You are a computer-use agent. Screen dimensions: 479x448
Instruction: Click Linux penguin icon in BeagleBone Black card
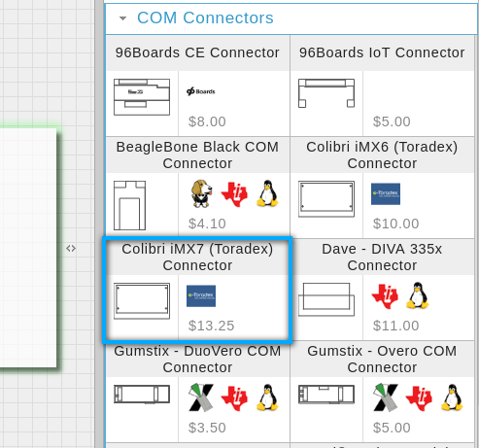pos(267,193)
